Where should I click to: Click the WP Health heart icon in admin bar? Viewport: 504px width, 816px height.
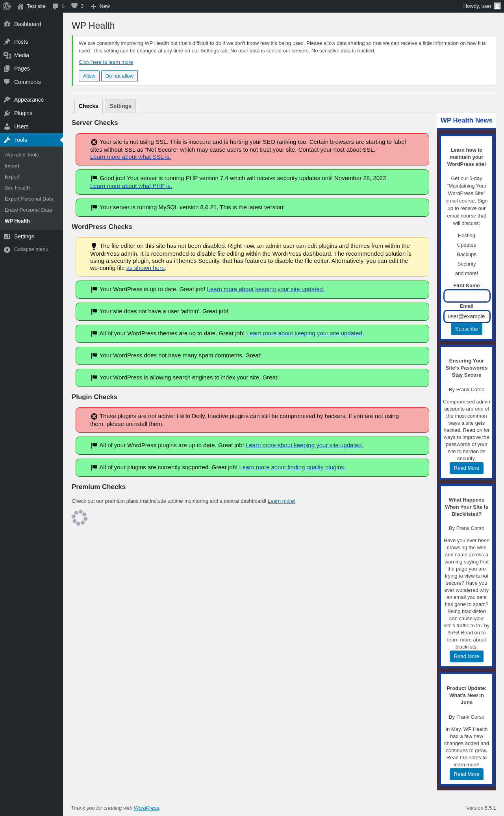point(74,6)
